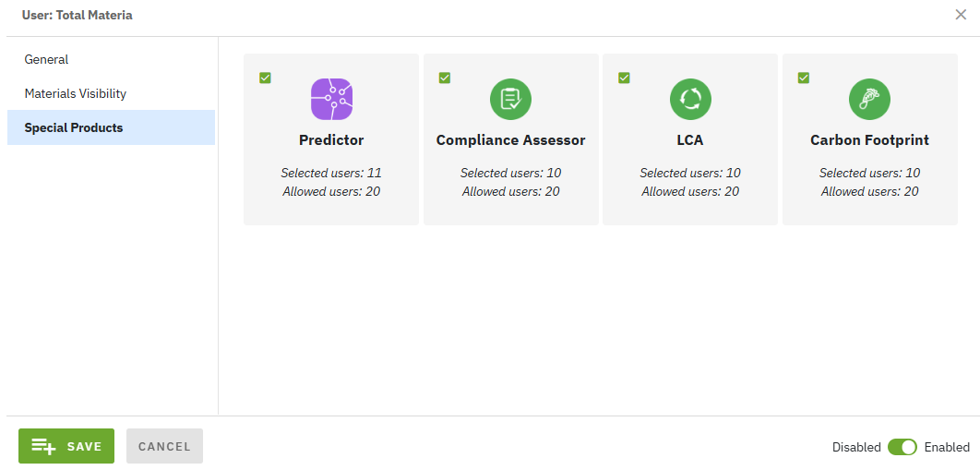This screenshot has height=470, width=980.
Task: Click the purple Predictor product icon
Action: pyautogui.click(x=331, y=99)
